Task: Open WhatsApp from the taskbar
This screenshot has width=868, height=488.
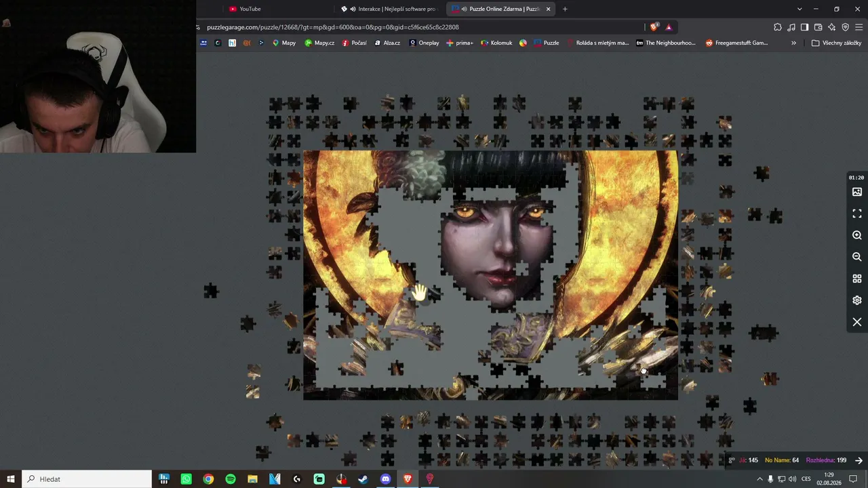Action: click(x=186, y=479)
